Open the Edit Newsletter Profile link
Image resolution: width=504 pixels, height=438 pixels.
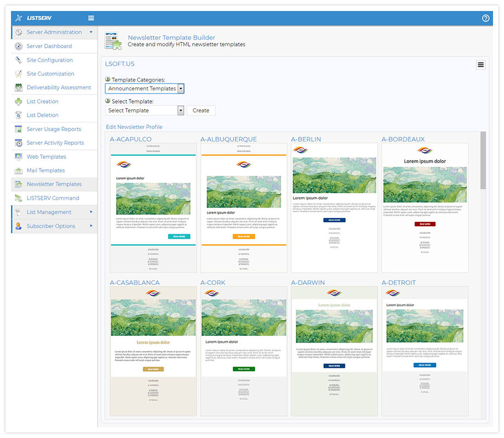(134, 127)
